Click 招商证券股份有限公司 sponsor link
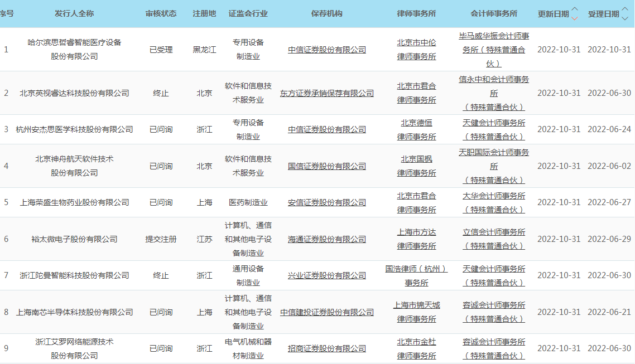The height and width of the screenshot is (364, 635). click(x=327, y=348)
